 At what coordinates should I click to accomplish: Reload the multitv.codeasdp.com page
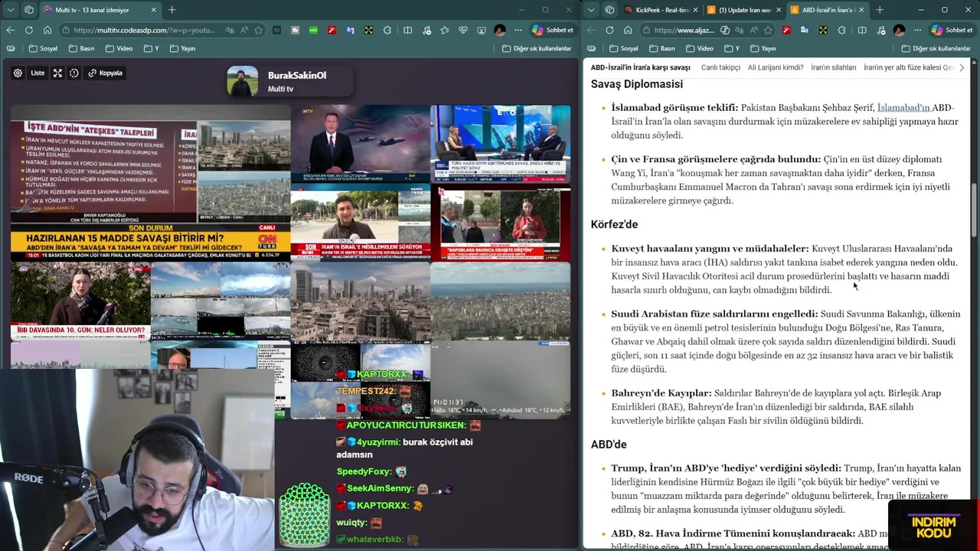click(x=28, y=30)
